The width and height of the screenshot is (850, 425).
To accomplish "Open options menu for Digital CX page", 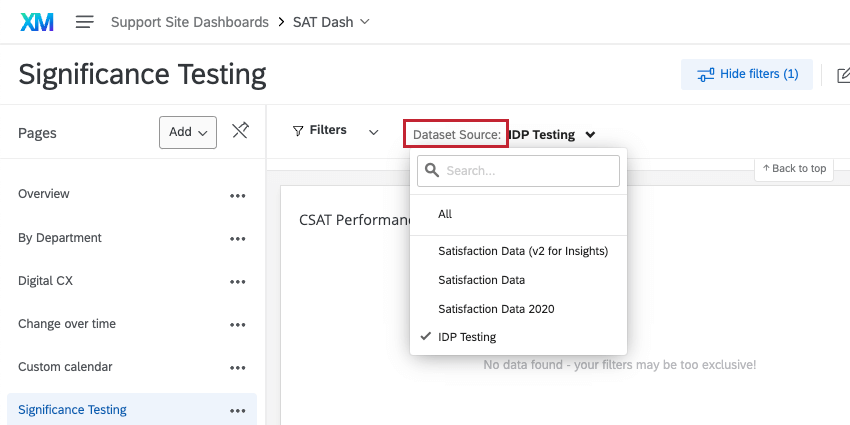I will coord(238,282).
